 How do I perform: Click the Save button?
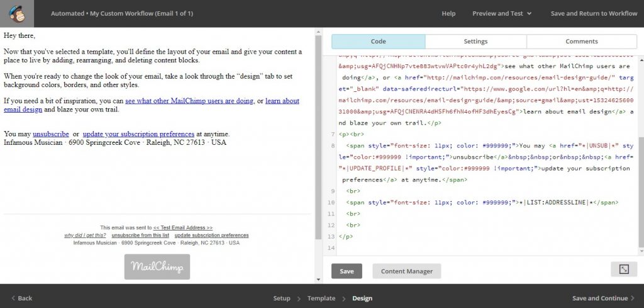pos(347,271)
